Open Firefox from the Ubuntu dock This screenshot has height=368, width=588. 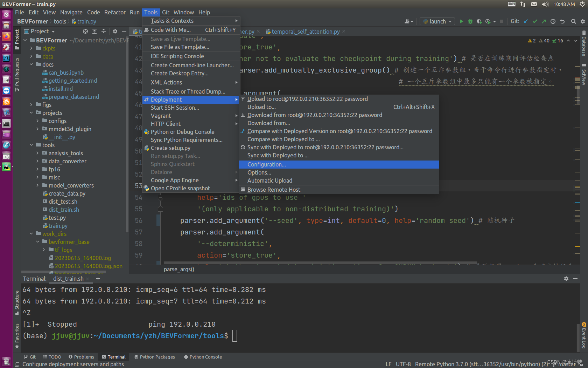6,36
